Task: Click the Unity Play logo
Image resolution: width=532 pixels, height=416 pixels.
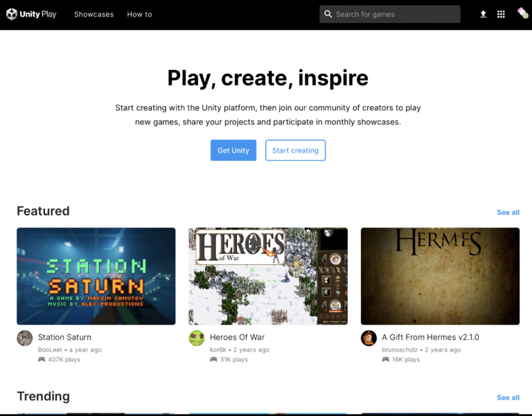Action: coord(31,14)
